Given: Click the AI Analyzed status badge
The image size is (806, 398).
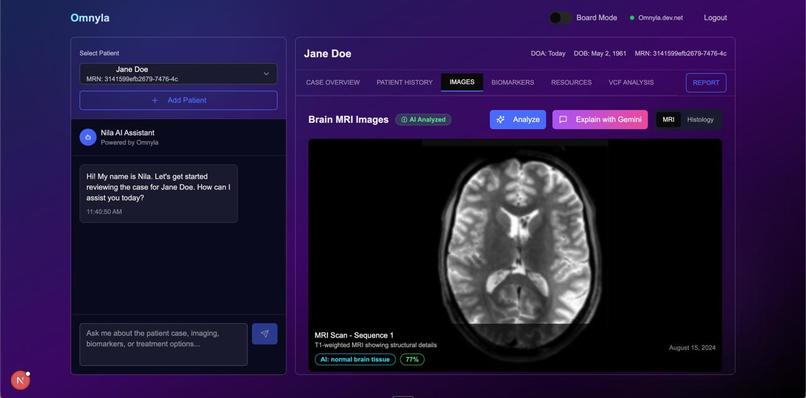Looking at the screenshot, I should (423, 119).
